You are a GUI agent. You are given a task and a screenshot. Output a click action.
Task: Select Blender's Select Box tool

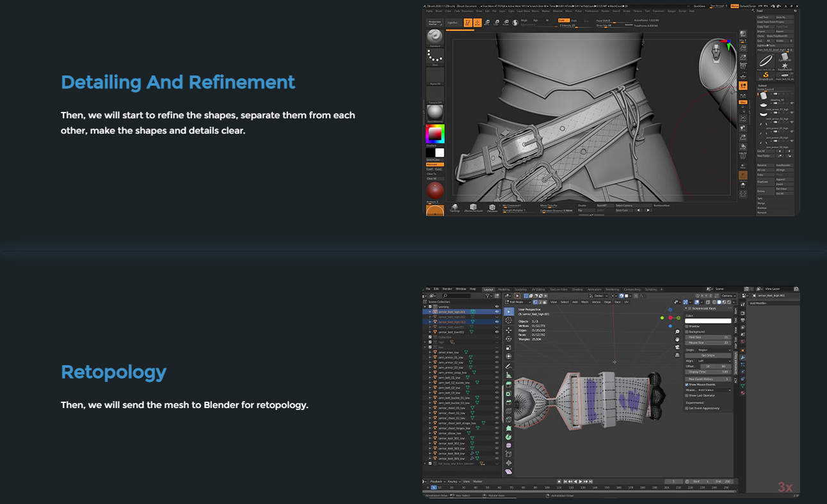pyautogui.click(x=509, y=311)
